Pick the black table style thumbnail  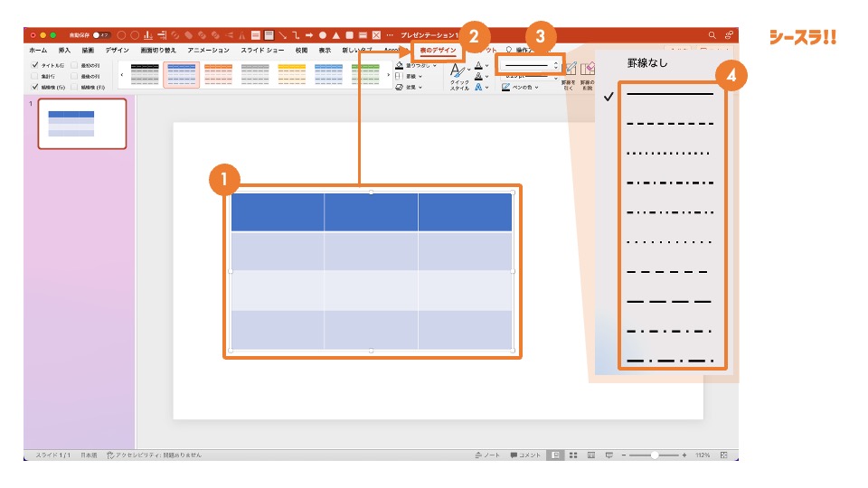point(145,75)
